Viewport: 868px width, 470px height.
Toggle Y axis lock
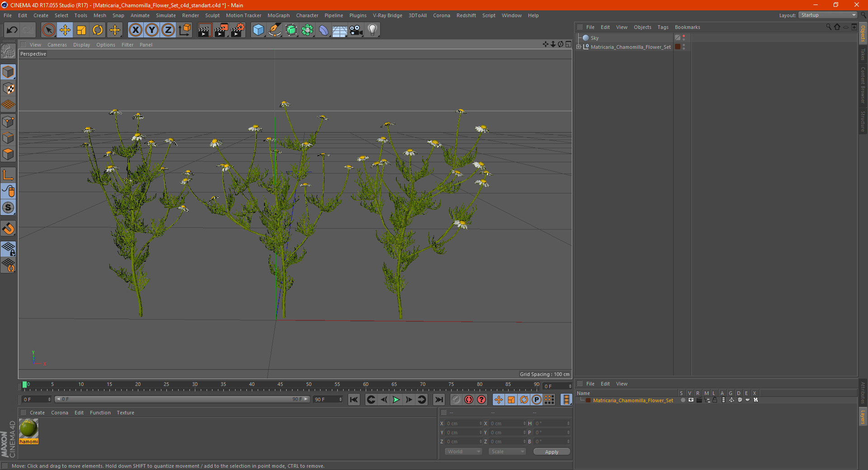point(152,30)
